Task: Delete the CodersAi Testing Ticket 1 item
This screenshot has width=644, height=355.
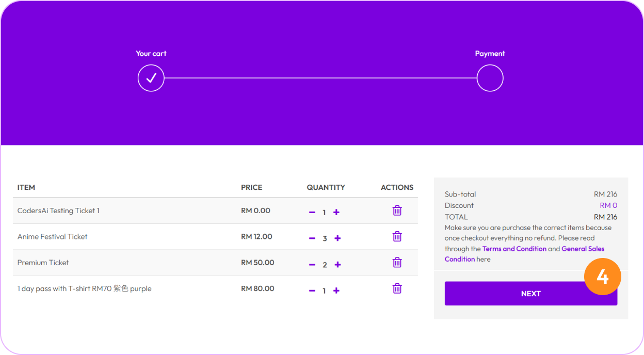Action: pyautogui.click(x=397, y=211)
